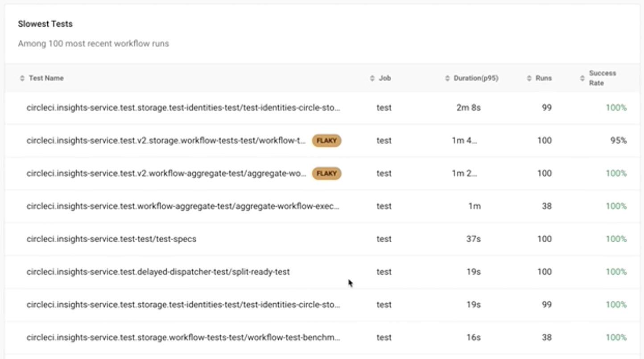Open workflow-aggregate-test test with 38 runs
Image resolution: width=644 pixels, height=359 pixels.
pyautogui.click(x=183, y=206)
